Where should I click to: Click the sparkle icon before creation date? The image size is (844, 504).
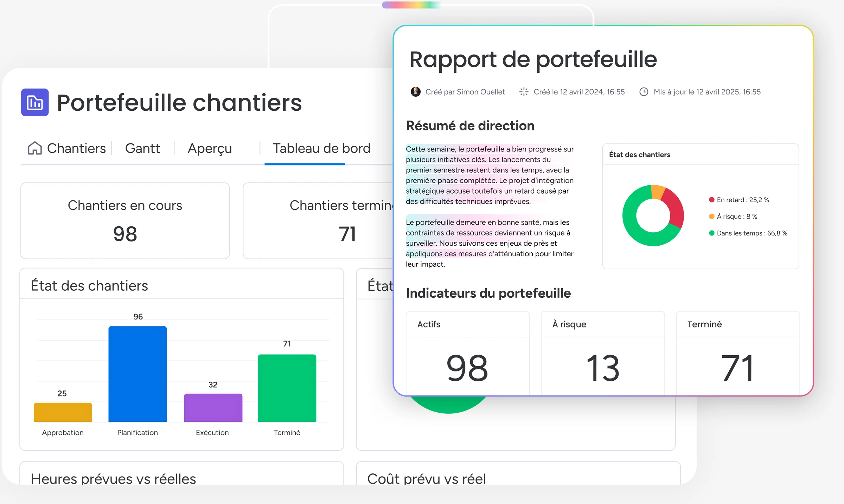click(524, 92)
